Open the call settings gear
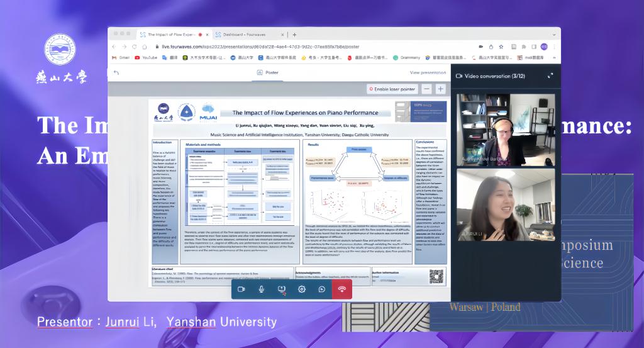This screenshot has height=348, width=644. point(302,289)
